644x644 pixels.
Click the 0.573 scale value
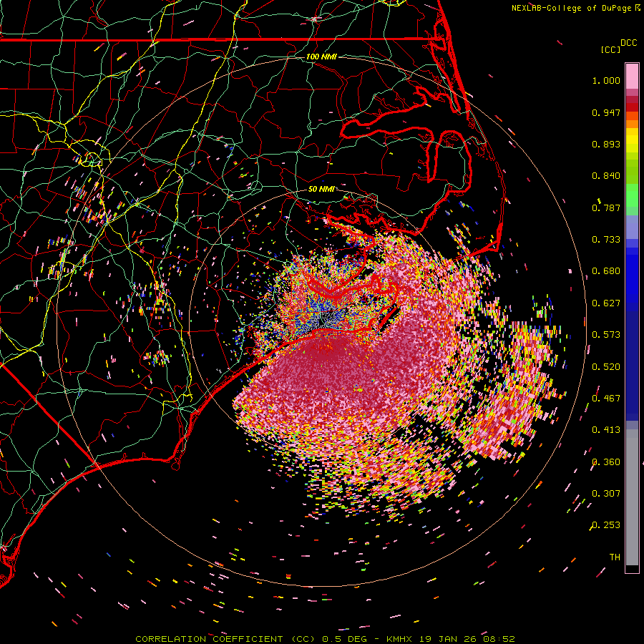606,335
